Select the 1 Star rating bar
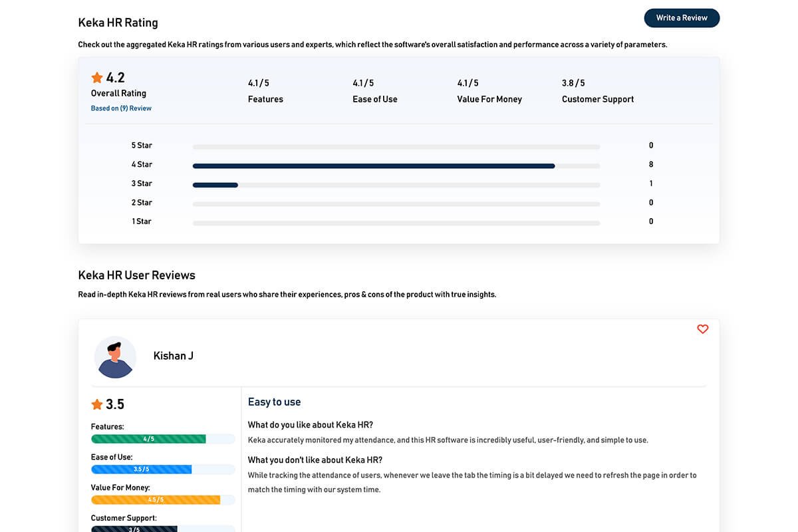Viewport: 798px width, 532px height. click(396, 223)
